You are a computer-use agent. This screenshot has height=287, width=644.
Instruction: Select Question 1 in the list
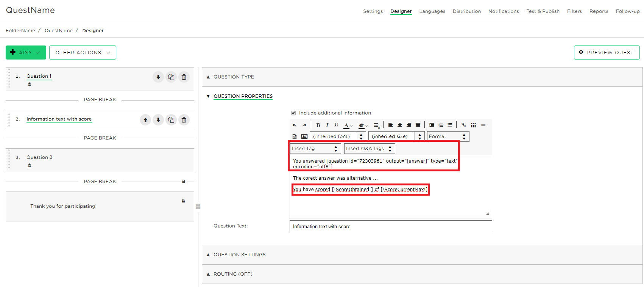click(x=39, y=76)
